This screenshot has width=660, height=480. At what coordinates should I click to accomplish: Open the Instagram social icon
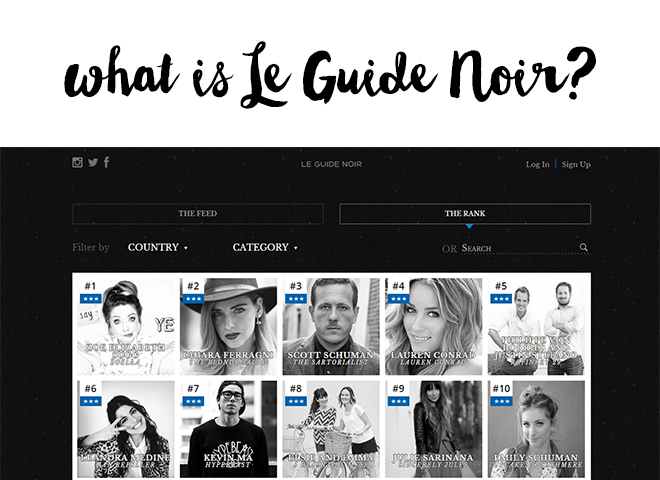pos(77,162)
